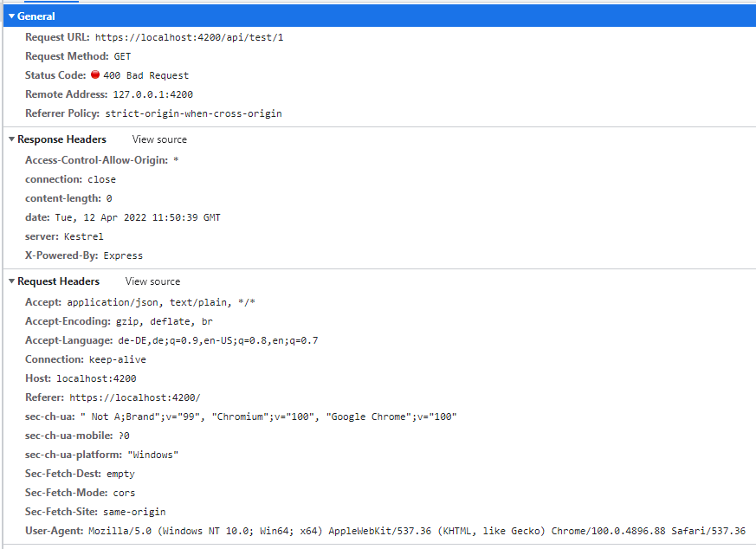Click the red status code indicator dot

pyautogui.click(x=95, y=74)
